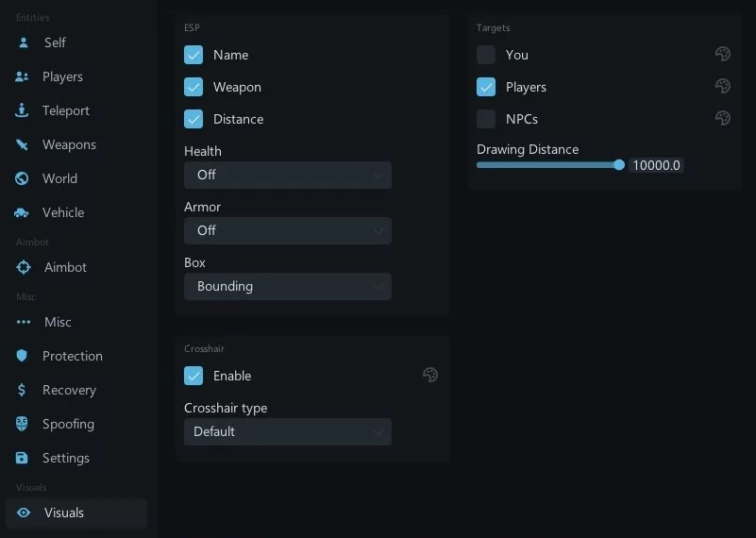Go to the Players section
The image size is (756, 538).
[62, 76]
